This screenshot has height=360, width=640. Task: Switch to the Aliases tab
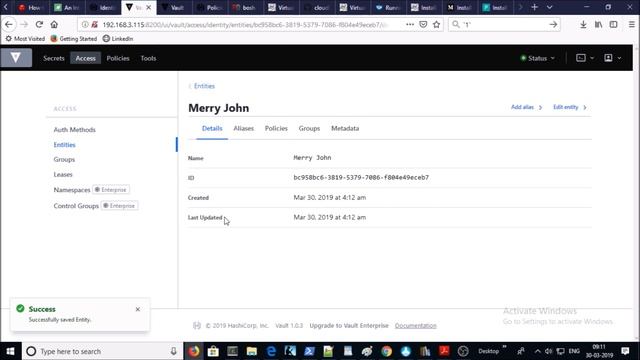[x=244, y=129]
